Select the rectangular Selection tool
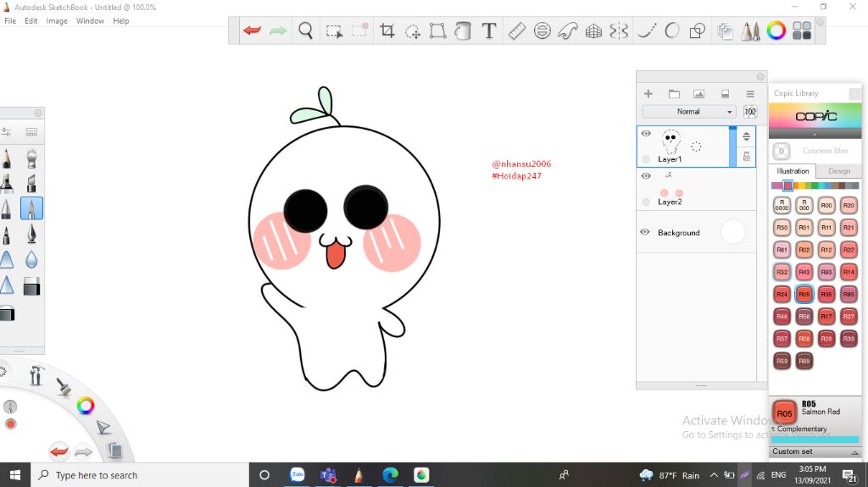The width and height of the screenshot is (868, 487). (334, 31)
